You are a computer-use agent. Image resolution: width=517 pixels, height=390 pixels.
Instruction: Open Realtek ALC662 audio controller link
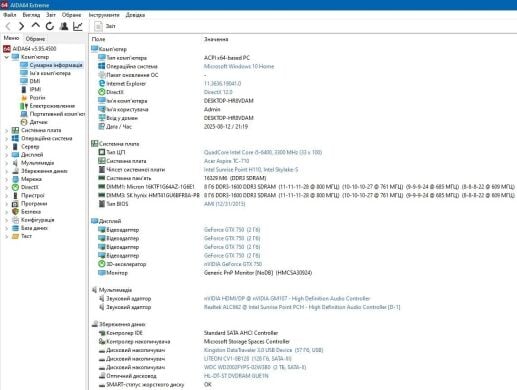pos(302,307)
